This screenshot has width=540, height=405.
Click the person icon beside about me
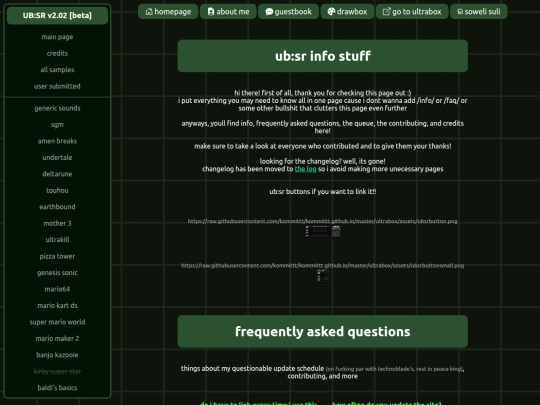[x=211, y=12]
